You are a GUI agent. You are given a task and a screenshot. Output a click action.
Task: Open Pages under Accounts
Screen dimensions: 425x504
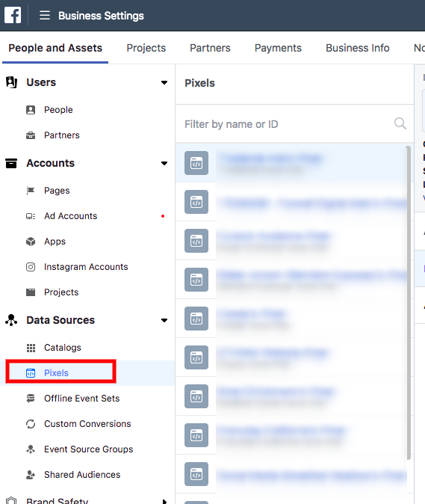57,191
